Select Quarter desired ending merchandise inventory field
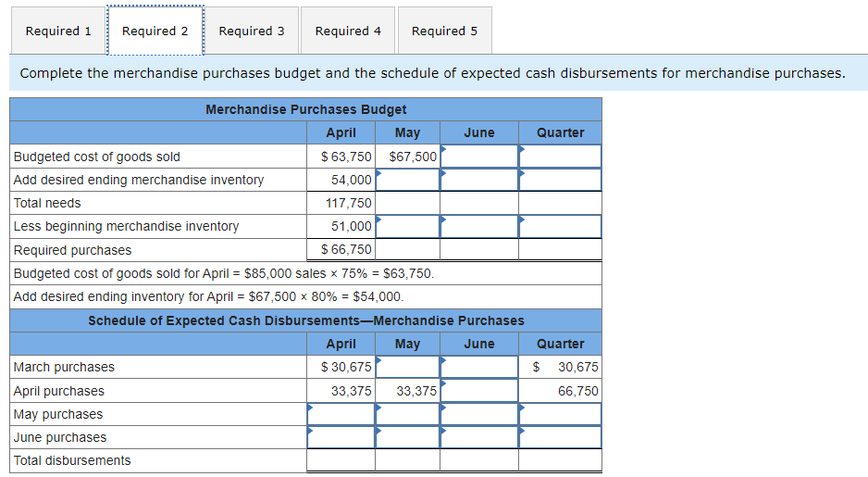The height and width of the screenshot is (477, 868). [x=560, y=180]
